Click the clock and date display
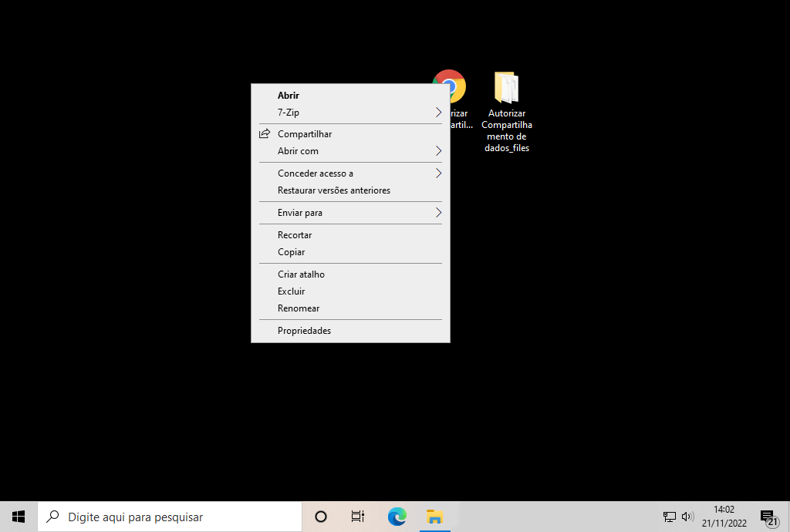The height and width of the screenshot is (532, 790). (x=724, y=517)
